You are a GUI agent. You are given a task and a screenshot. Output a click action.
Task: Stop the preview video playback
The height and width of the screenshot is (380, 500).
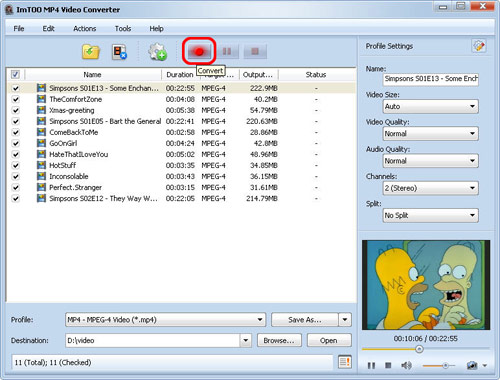388,366
